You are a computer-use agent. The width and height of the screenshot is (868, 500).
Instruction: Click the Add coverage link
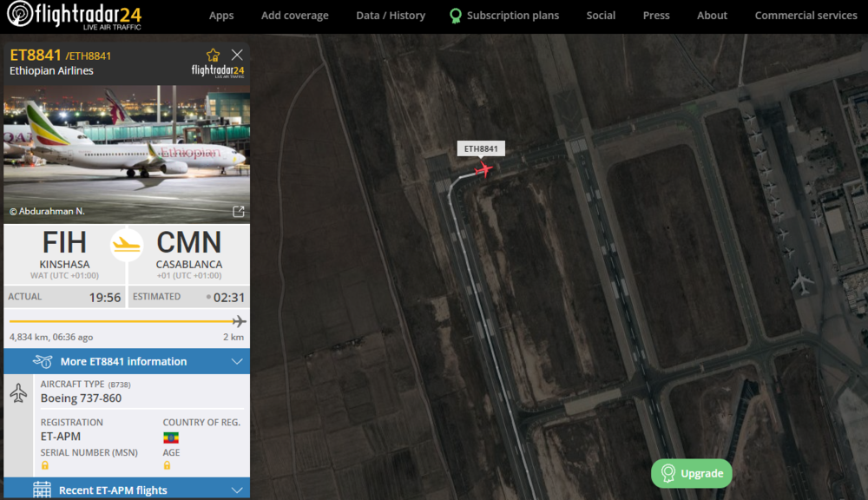[295, 16]
